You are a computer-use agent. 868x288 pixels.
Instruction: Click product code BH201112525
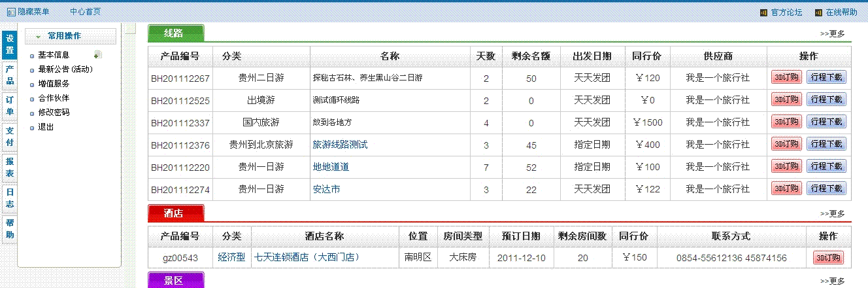coord(180,101)
